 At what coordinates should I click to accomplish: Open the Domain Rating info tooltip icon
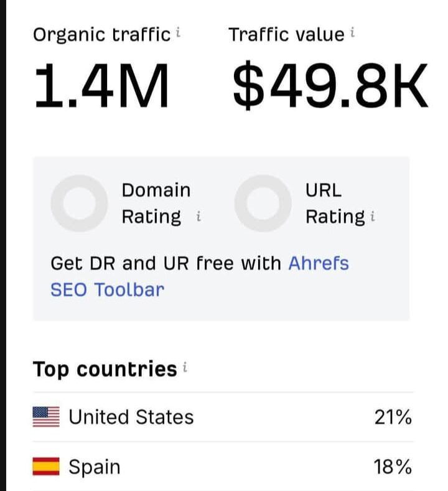[x=198, y=217]
